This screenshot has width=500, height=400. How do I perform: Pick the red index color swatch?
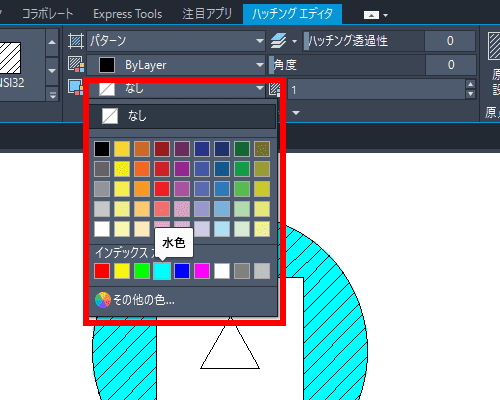102,271
